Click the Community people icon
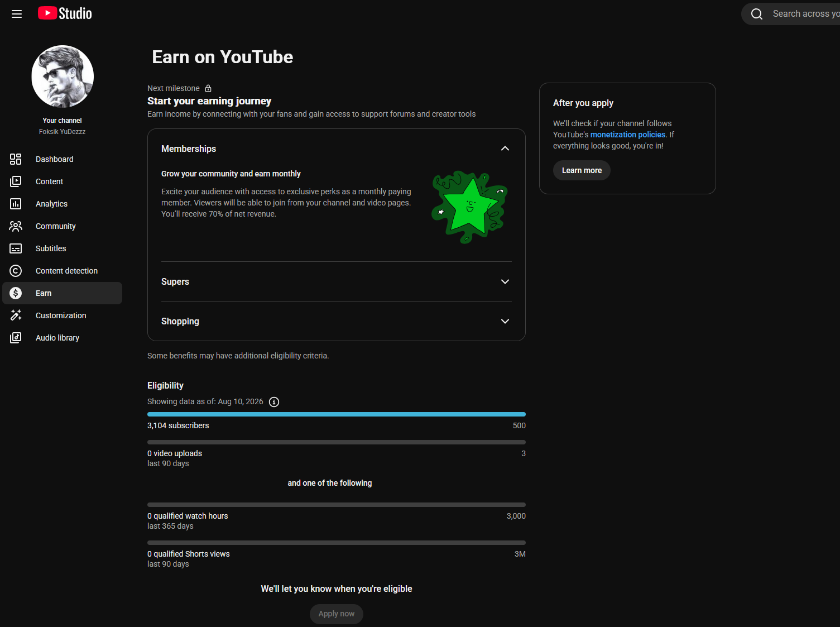840x627 pixels. click(16, 226)
